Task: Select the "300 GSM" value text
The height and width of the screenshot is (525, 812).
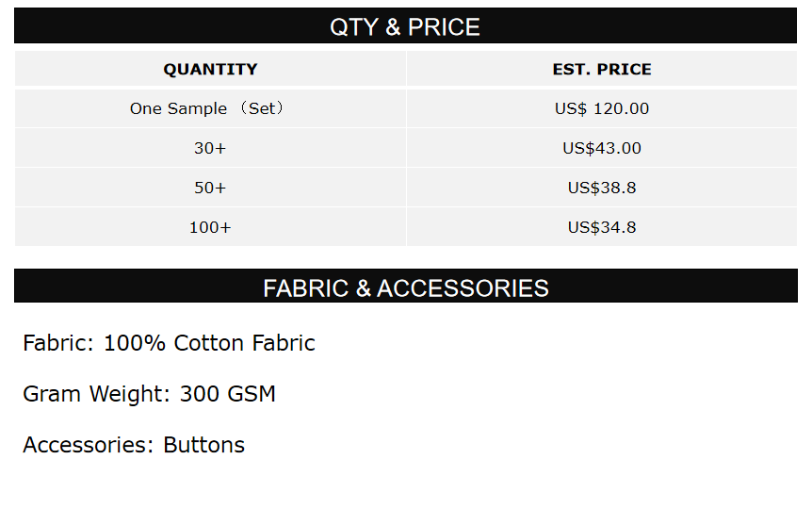Action: tap(228, 394)
